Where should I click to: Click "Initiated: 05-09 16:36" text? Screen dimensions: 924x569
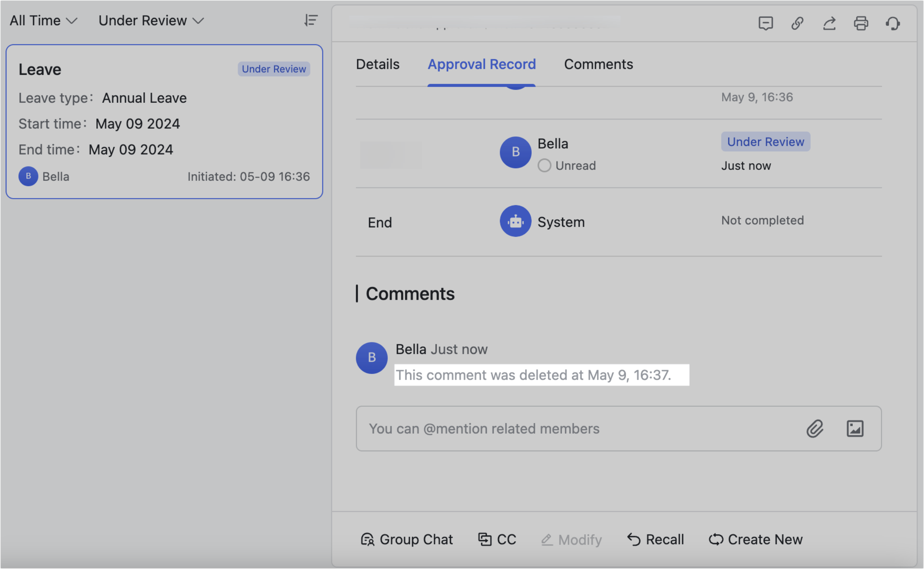click(x=248, y=176)
